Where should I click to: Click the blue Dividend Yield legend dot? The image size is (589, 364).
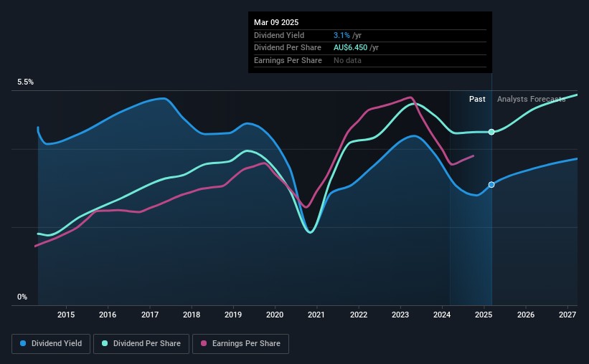(x=23, y=344)
